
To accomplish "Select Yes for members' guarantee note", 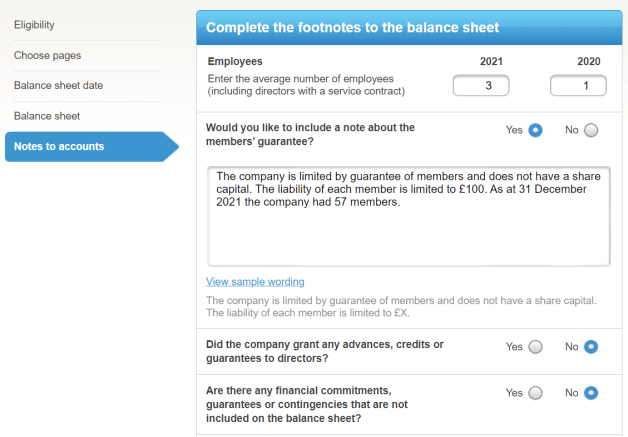I will pyautogui.click(x=536, y=130).
